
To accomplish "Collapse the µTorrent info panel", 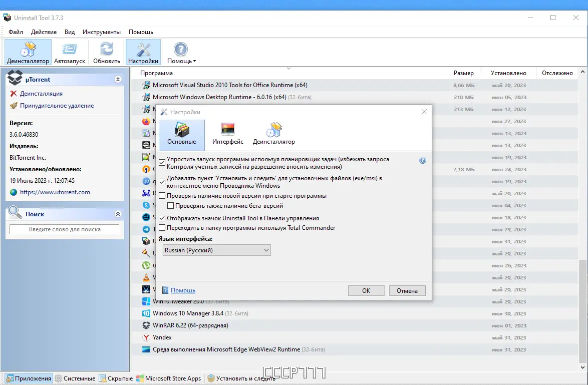I will (x=118, y=80).
